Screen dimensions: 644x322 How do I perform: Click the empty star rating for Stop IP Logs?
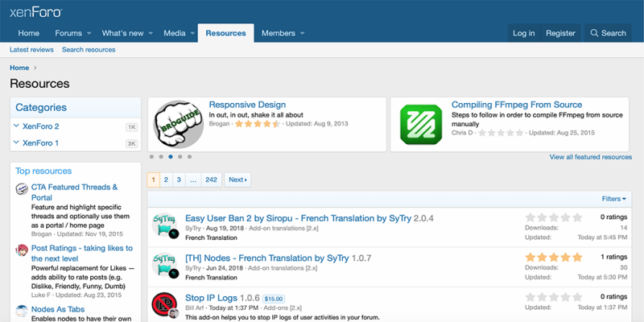[554, 297]
